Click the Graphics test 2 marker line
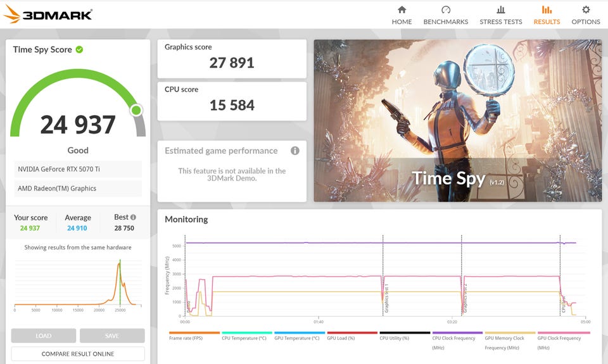The height and width of the screenshot is (364, 608). click(x=462, y=275)
